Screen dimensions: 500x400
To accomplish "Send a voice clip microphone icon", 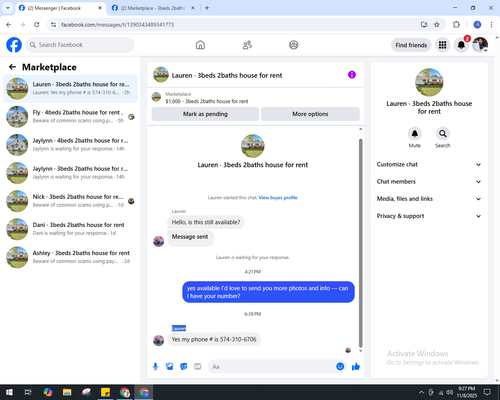I will click(155, 367).
